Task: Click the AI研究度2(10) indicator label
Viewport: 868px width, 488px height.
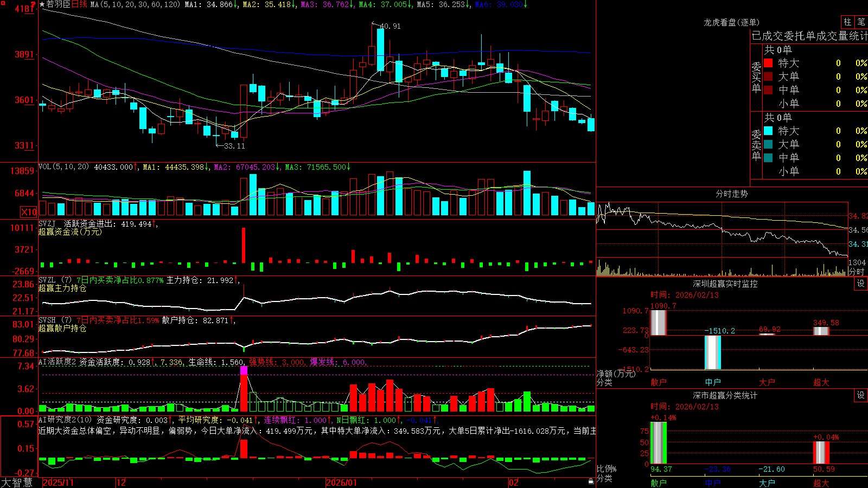Action: coord(66,420)
